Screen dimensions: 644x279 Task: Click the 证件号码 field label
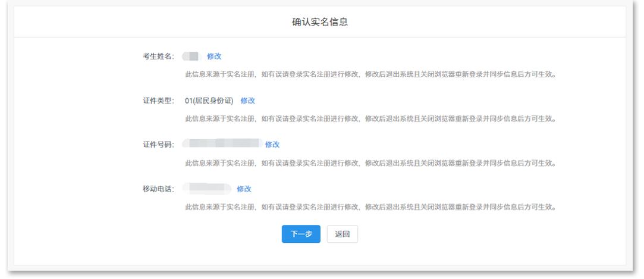(x=158, y=145)
